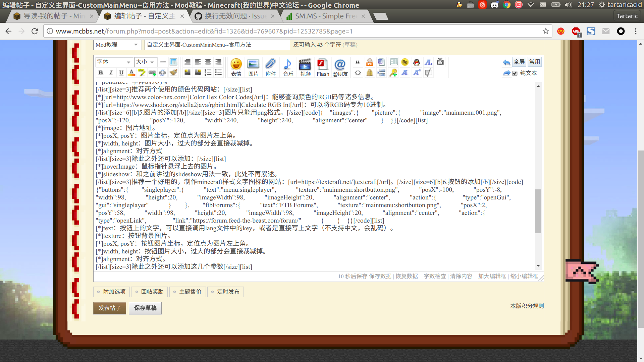The width and height of the screenshot is (644, 362).
Task: Insert Bilibili video with the TV icon
Action: pyautogui.click(x=440, y=62)
